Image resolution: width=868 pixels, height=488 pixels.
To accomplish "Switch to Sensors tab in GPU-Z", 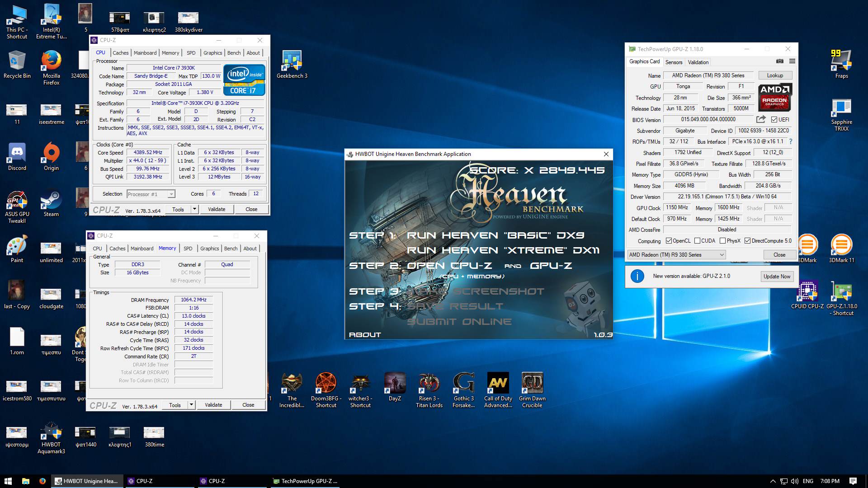I will [x=674, y=62].
